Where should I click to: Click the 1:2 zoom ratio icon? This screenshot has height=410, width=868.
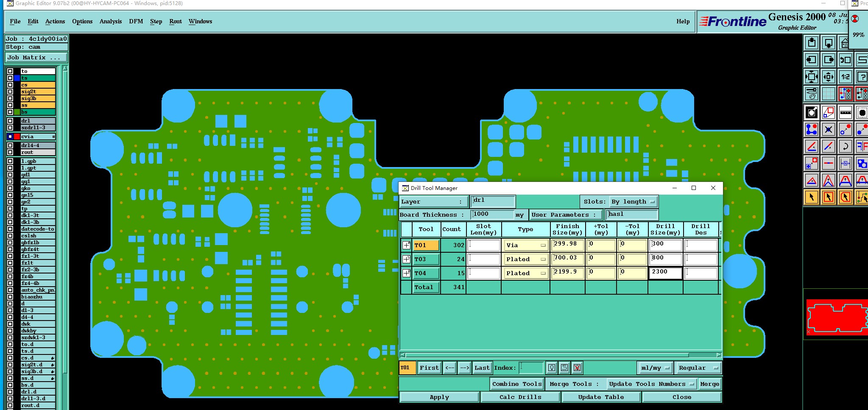(846, 77)
